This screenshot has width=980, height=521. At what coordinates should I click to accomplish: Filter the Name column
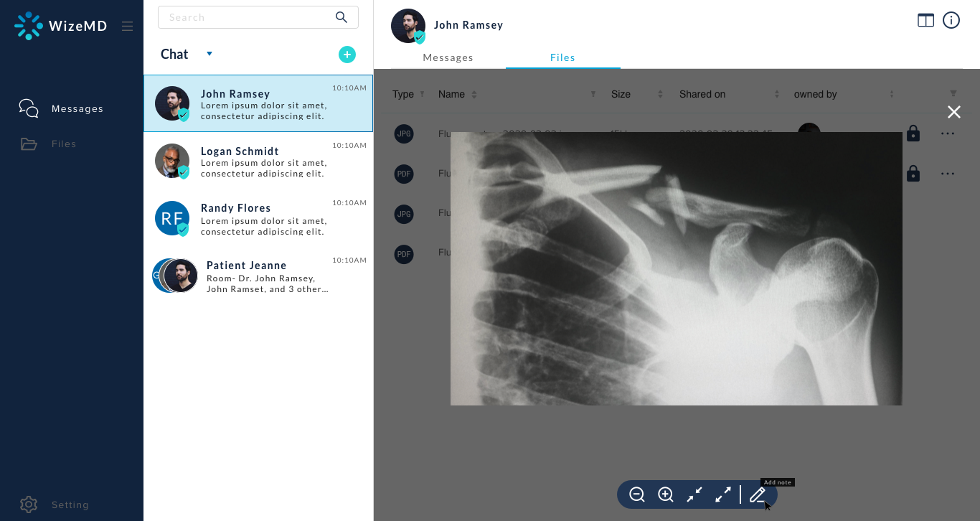(593, 94)
